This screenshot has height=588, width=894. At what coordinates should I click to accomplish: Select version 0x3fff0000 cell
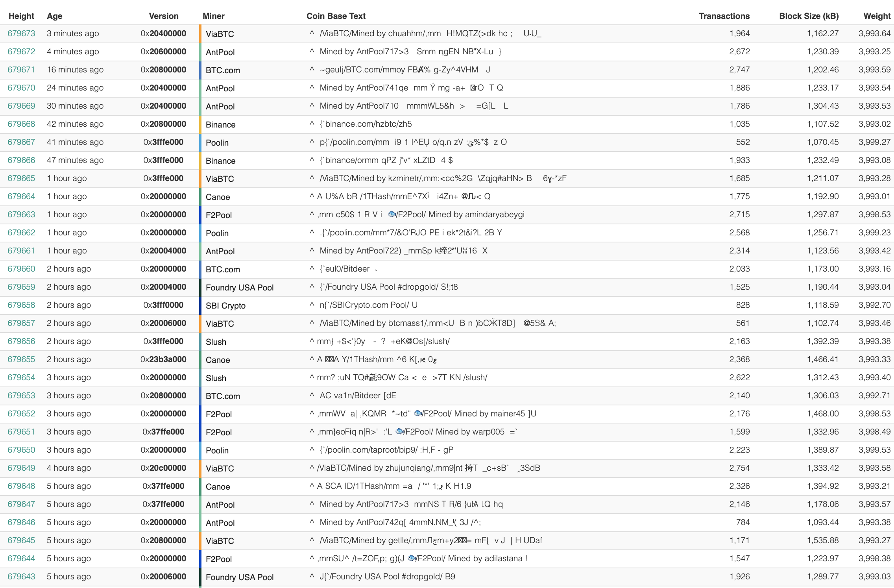point(163,305)
